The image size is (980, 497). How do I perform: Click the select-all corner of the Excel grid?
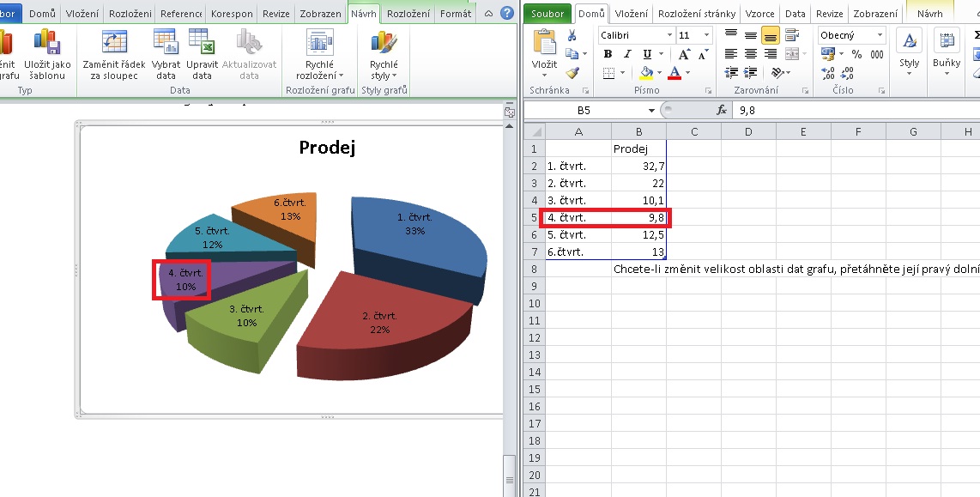coord(535,131)
